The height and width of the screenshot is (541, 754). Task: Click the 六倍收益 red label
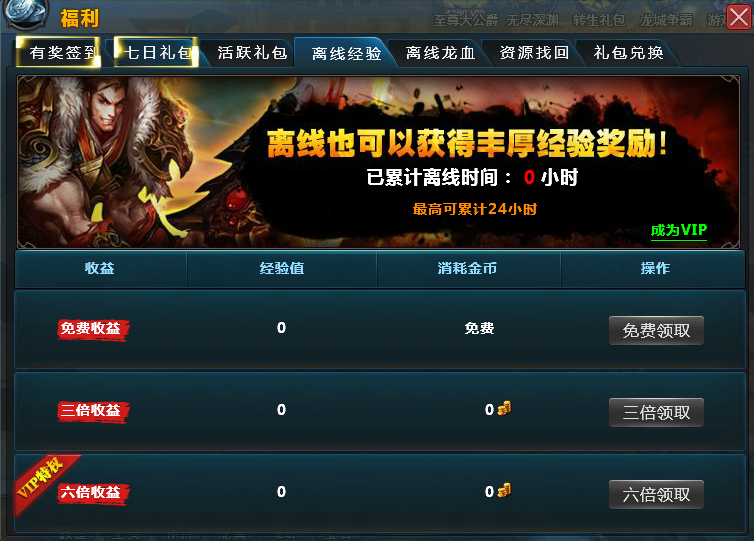pos(93,493)
